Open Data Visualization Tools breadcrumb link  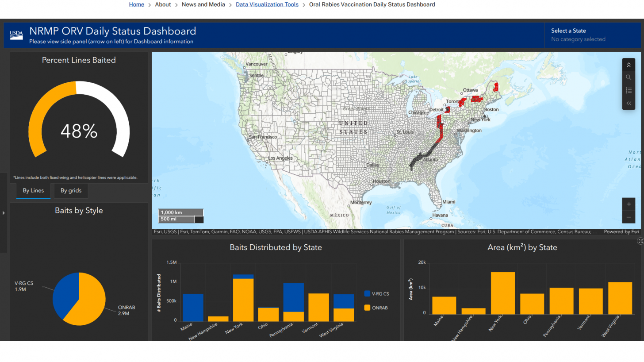click(x=267, y=4)
